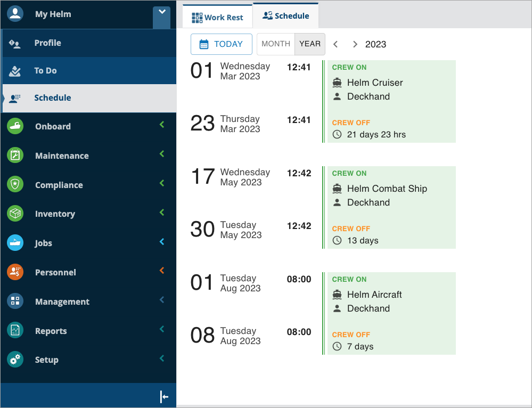Click the Onboard ship icon
Image resolution: width=532 pixels, height=408 pixels.
coord(15,126)
